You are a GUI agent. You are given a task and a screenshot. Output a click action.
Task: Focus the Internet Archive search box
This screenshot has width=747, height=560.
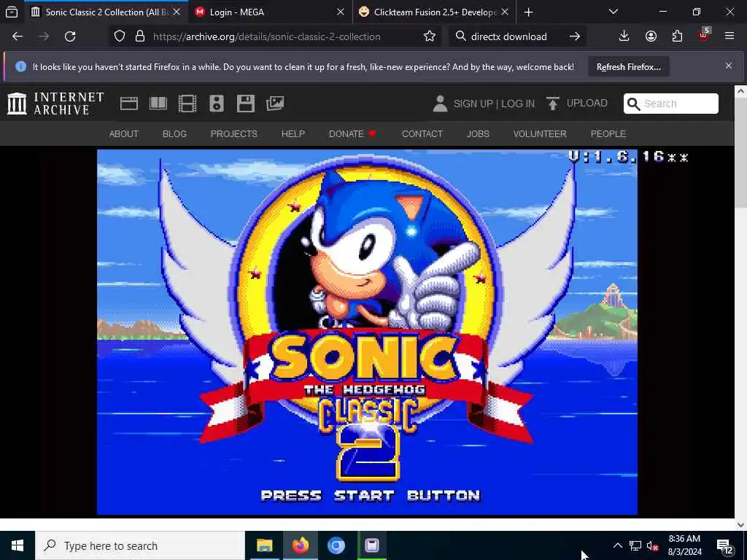[x=671, y=104]
